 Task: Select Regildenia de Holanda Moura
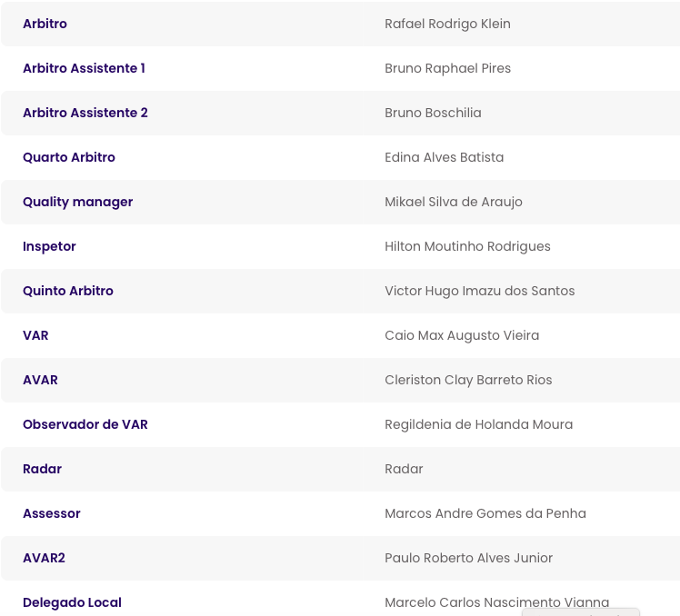pos(478,424)
